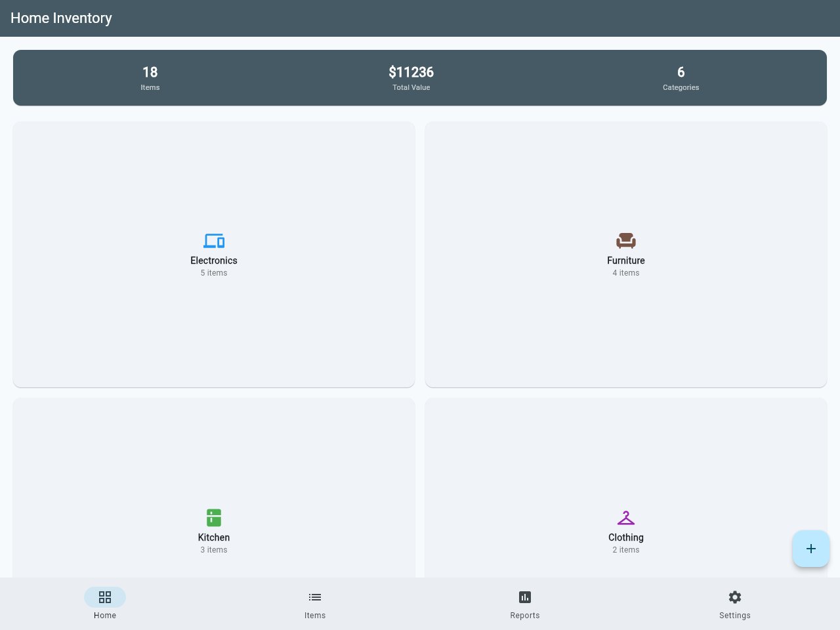
Task: Select the Home tab label
Action: [x=105, y=616]
